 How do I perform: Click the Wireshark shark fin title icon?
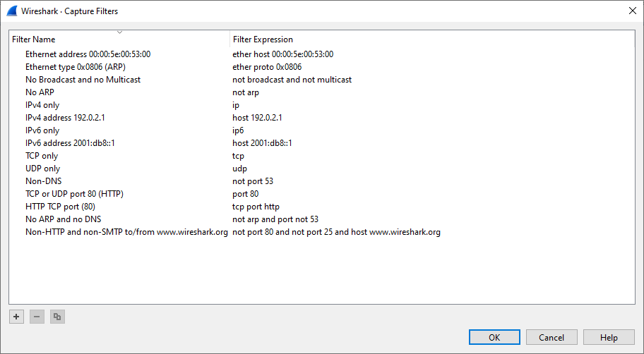[11, 11]
